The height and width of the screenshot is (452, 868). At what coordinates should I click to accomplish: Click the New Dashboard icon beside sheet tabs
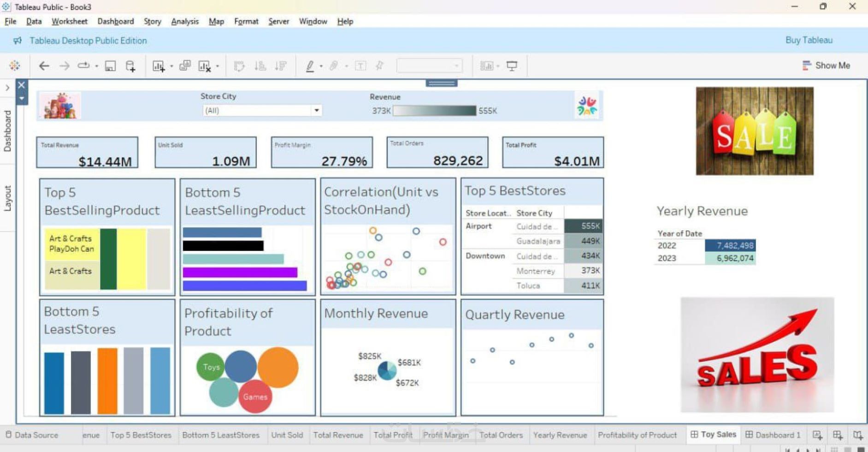(x=838, y=435)
